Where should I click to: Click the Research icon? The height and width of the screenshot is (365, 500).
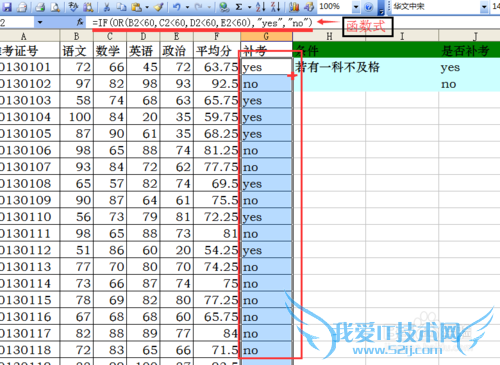pos(88,7)
